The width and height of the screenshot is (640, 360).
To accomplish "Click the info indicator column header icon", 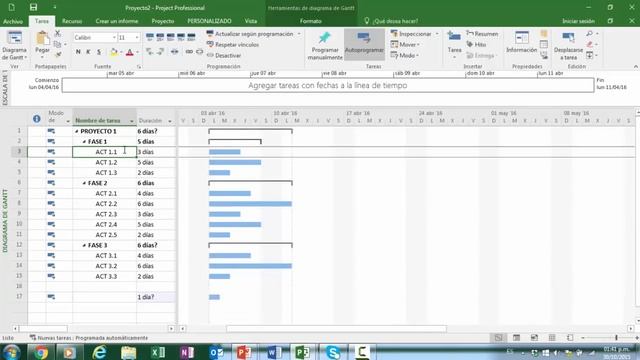I will click(x=36, y=119).
